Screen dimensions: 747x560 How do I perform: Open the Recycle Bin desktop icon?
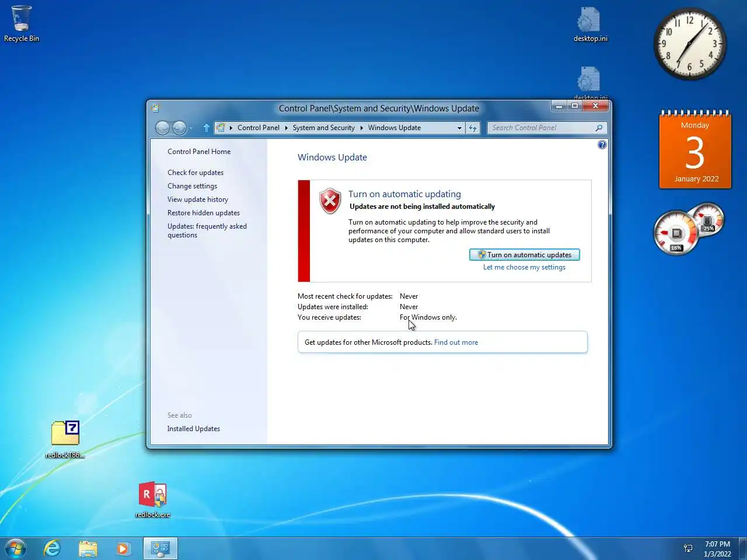[22, 24]
